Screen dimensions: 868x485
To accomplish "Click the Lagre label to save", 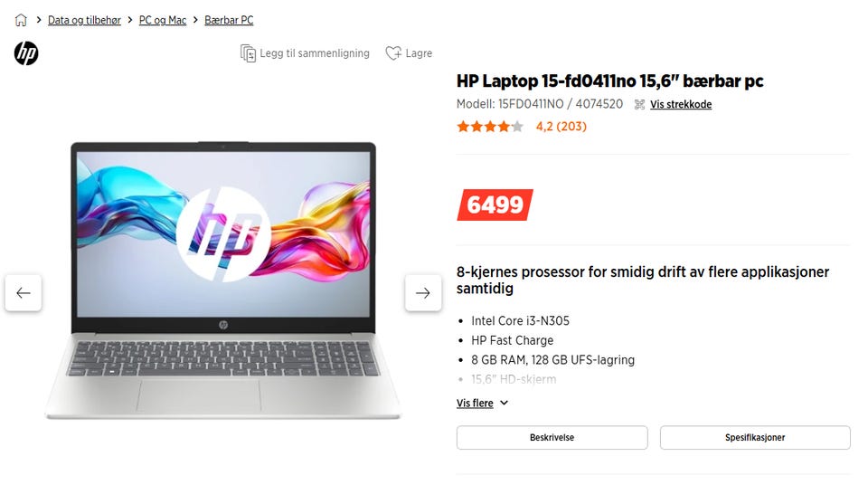I will tap(419, 53).
